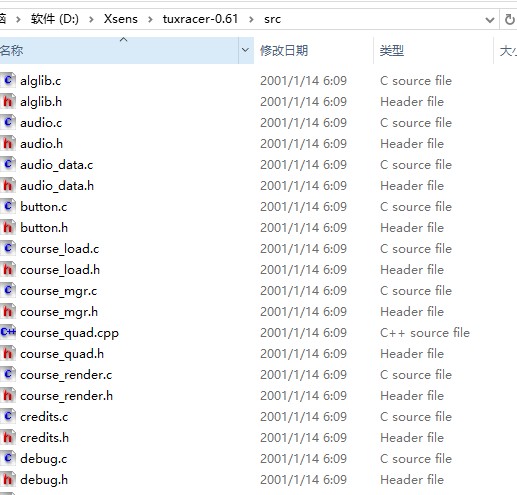The height and width of the screenshot is (495, 517).
Task: Click the type C++ source file
Action: tap(425, 333)
